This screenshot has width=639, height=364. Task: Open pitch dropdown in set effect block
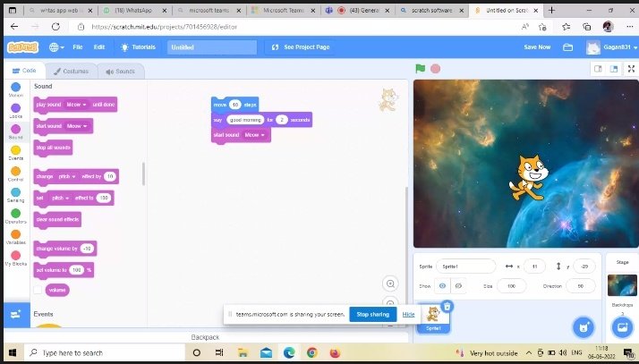tap(60, 198)
